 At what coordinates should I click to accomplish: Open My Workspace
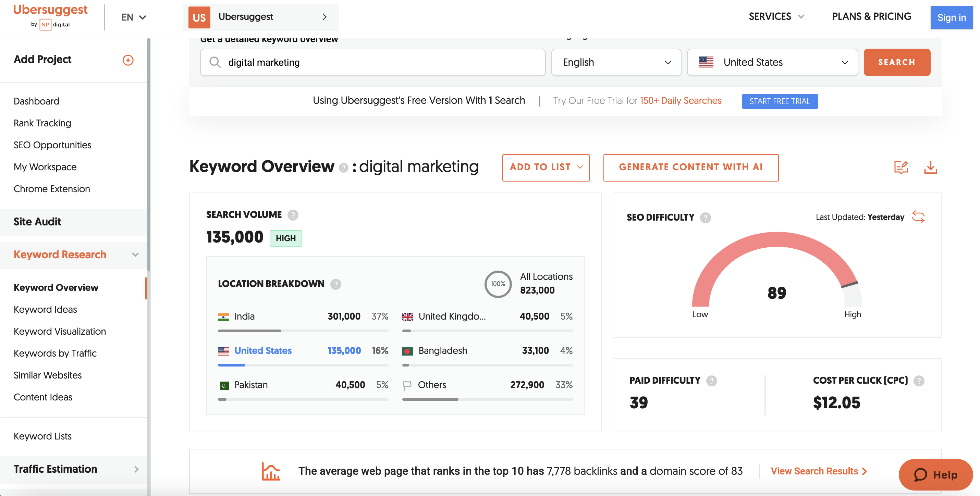click(45, 167)
